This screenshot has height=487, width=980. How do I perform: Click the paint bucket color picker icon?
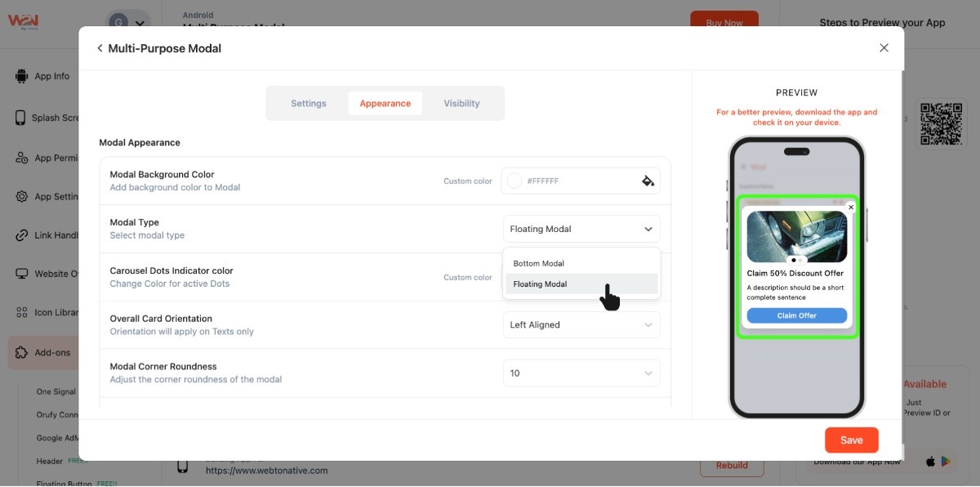click(648, 181)
